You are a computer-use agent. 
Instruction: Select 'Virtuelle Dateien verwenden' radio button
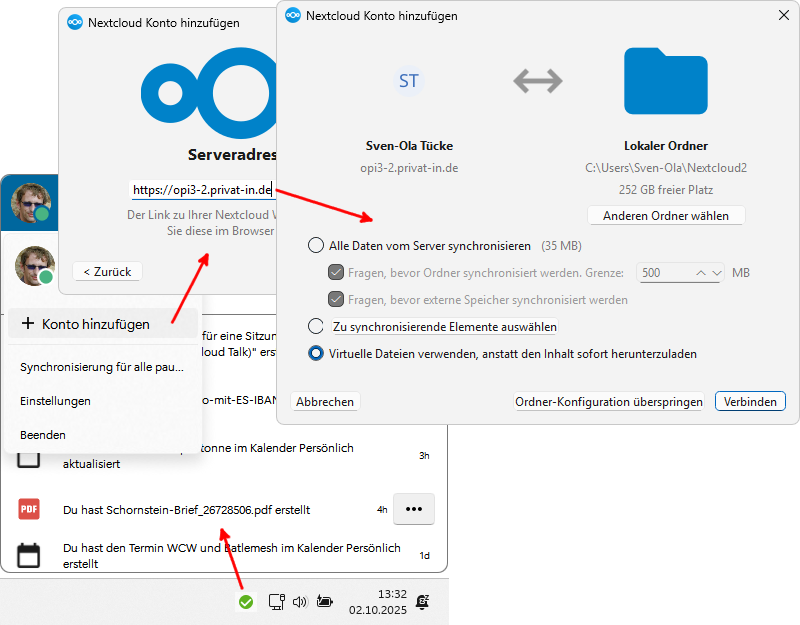point(316,353)
